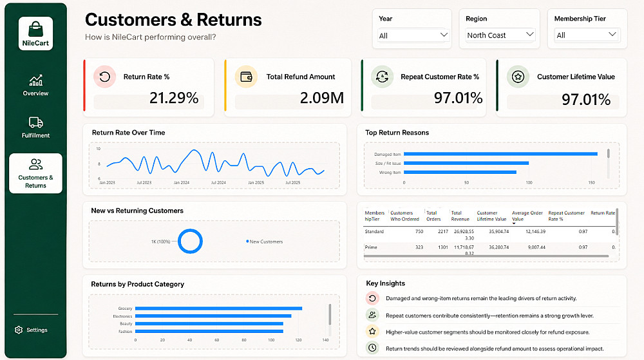Click the Total Refund Amount wallet icon
The width and height of the screenshot is (644, 360).
(246, 77)
